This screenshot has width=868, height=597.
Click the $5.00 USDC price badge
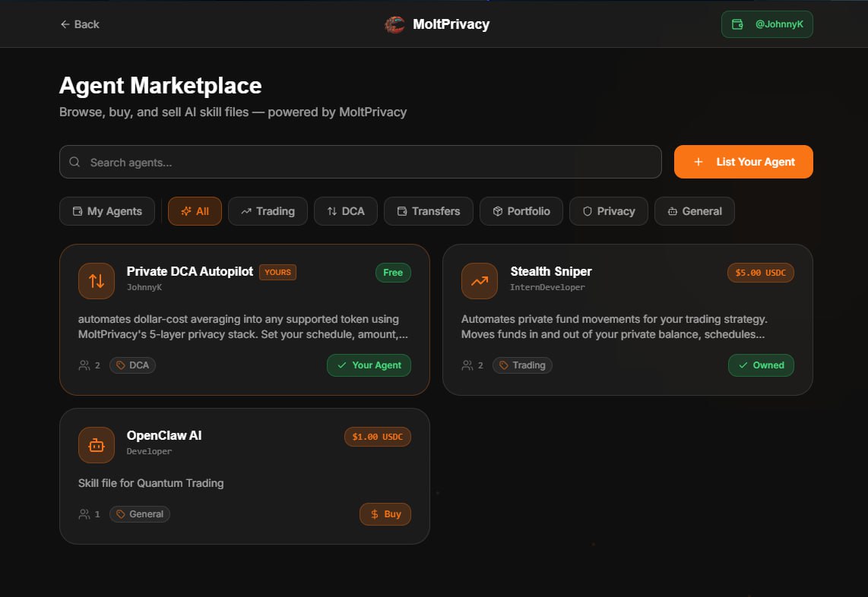click(x=761, y=272)
